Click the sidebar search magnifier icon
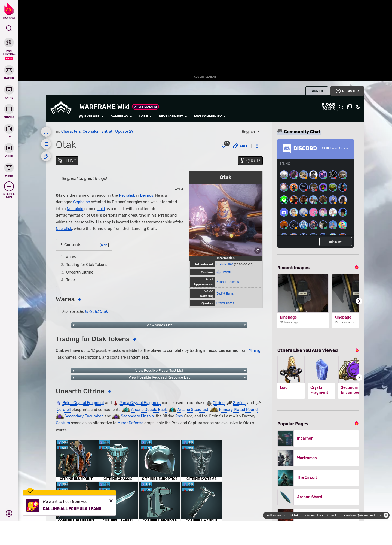392x545 pixels. click(x=9, y=28)
